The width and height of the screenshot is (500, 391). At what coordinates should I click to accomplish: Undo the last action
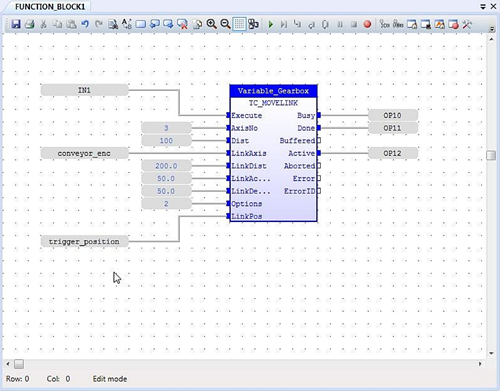pyautogui.click(x=85, y=24)
